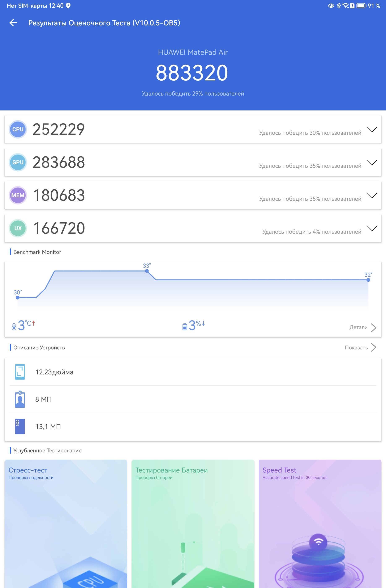Viewport: 386px width, 588px height.
Task: Tap Проверка надежности subtitle
Action: [x=31, y=478]
